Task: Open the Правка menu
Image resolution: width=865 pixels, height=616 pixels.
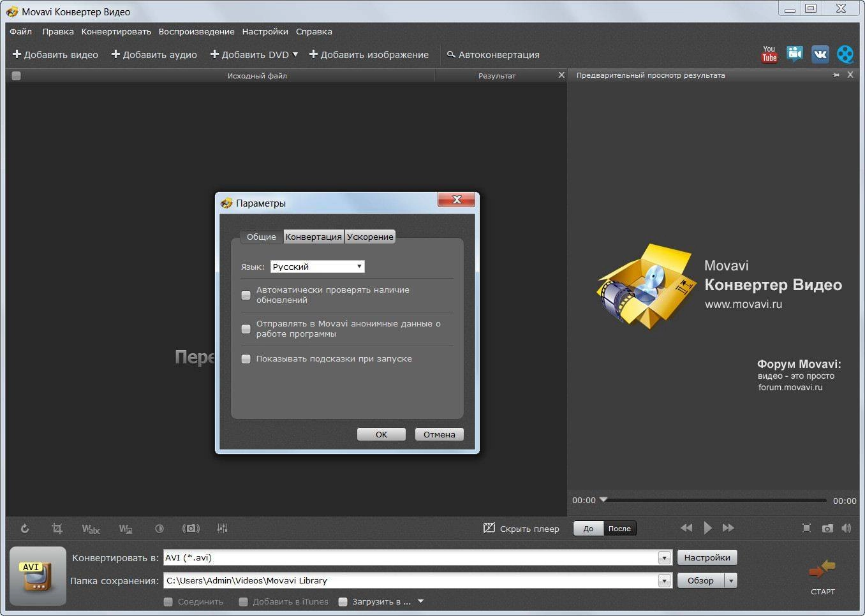Action: pyautogui.click(x=58, y=31)
